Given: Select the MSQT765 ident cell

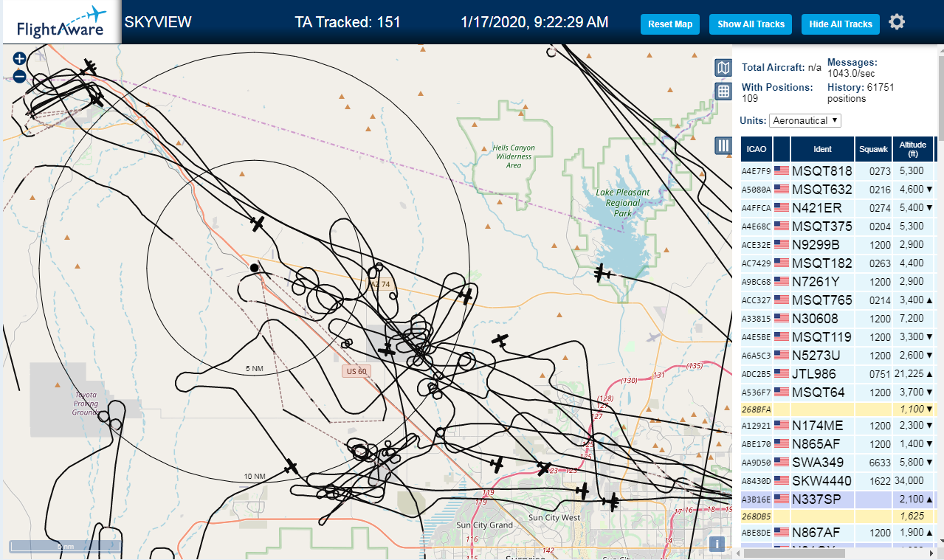Looking at the screenshot, I should point(822,300).
